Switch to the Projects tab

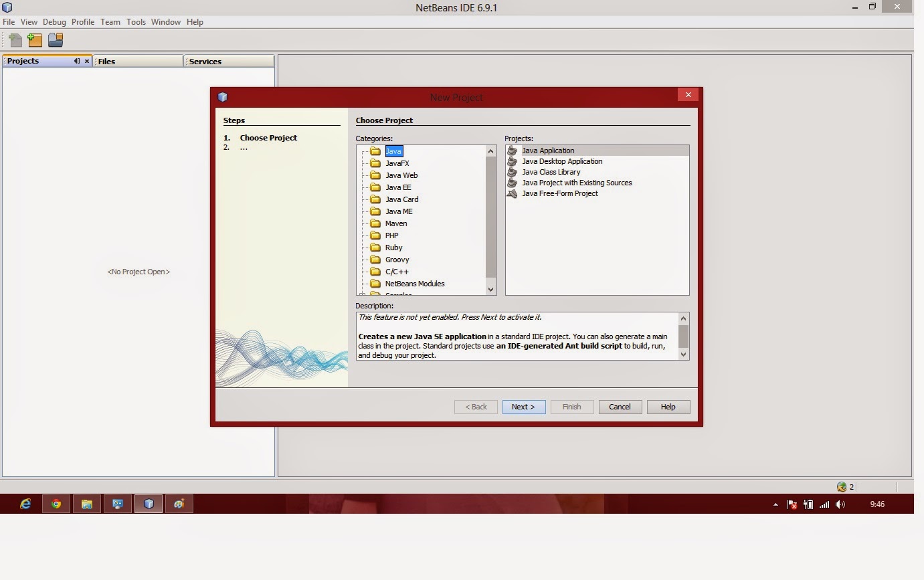tap(48, 61)
